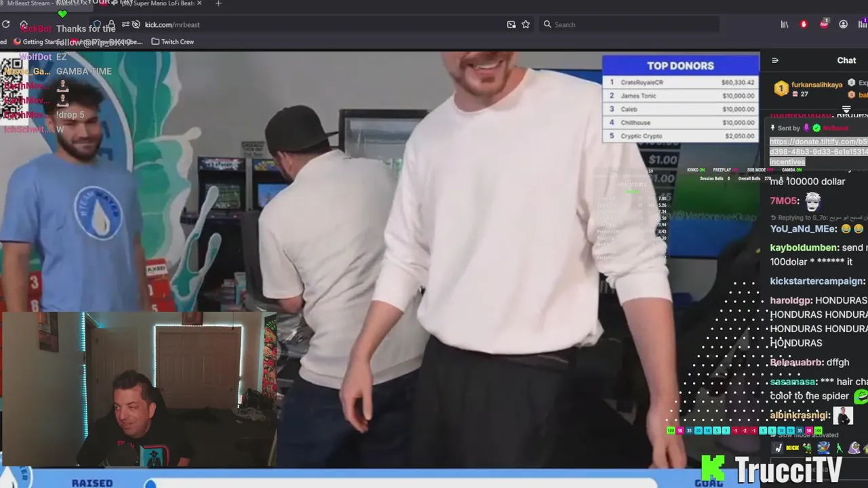Reload the page with the refresh icon
The image size is (868, 488).
(x=6, y=24)
